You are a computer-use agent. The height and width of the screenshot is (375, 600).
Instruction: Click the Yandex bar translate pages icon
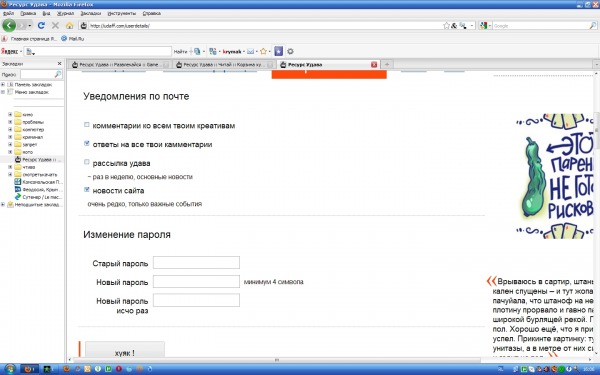pos(213,51)
